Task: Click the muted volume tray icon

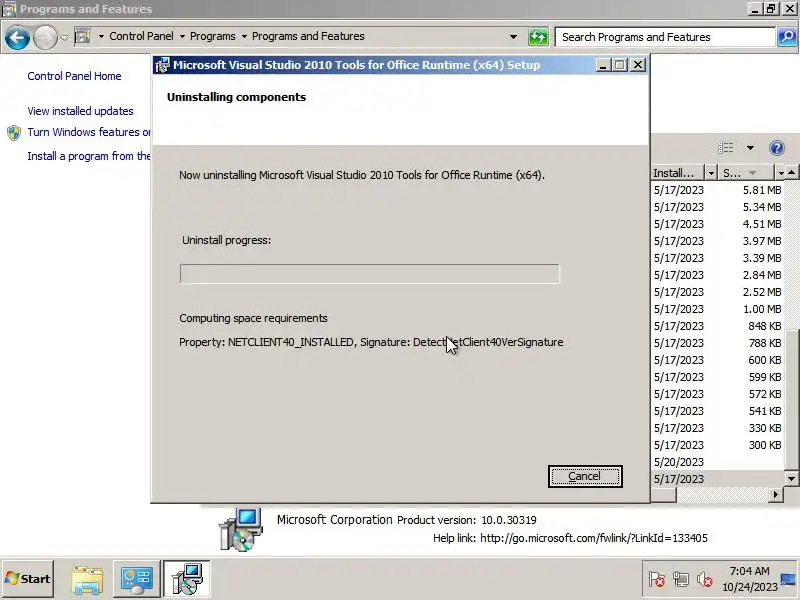Action: coord(705,580)
